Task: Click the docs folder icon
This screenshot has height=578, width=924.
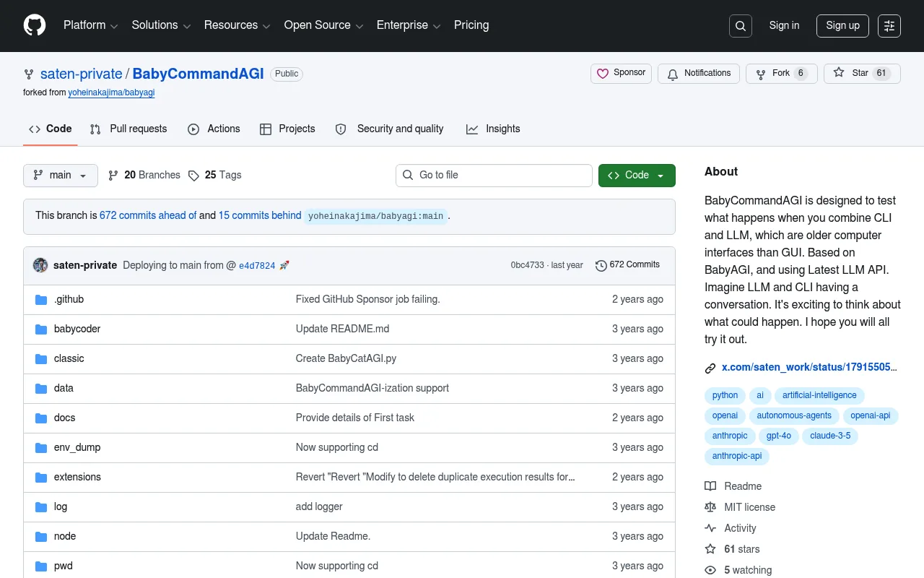Action: tap(41, 418)
